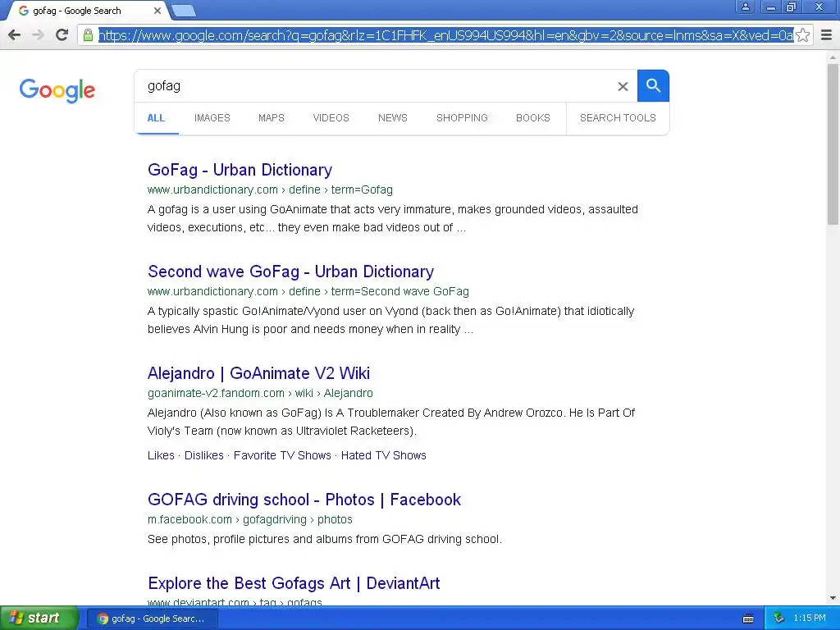The width and height of the screenshot is (840, 630).
Task: Switch to the IMAGES tab
Action: (x=212, y=118)
